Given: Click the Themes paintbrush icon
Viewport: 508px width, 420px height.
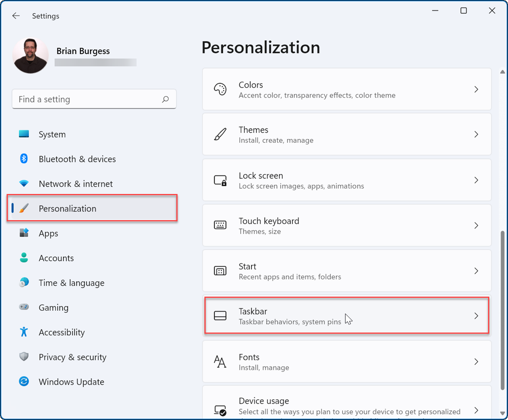Looking at the screenshot, I should pyautogui.click(x=221, y=134).
